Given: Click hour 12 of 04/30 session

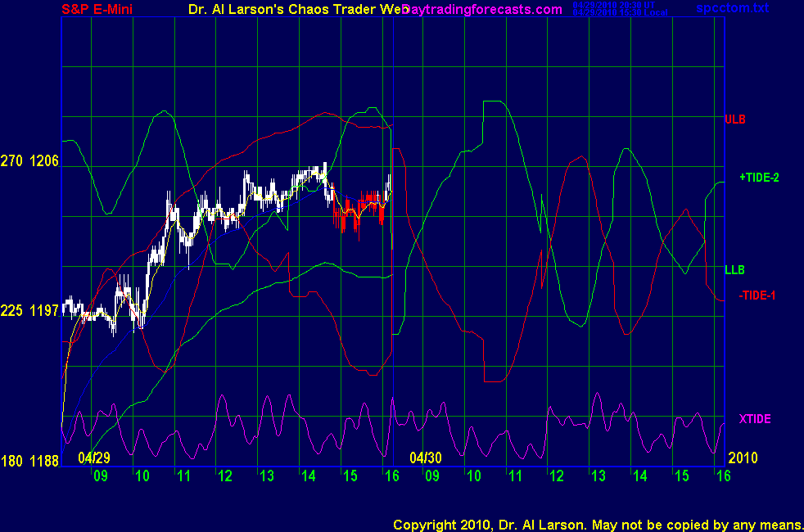Looking at the screenshot, I should click(558, 476).
